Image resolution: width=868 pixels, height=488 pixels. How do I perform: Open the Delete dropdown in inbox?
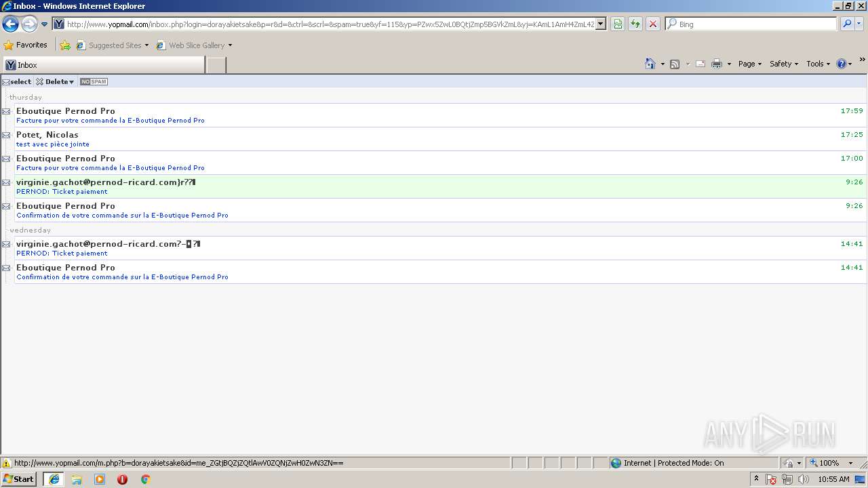pos(56,81)
